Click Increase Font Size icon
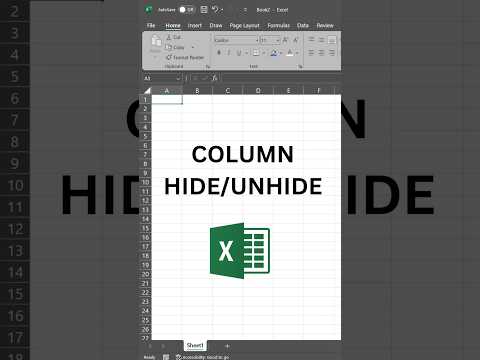 [x=285, y=40]
